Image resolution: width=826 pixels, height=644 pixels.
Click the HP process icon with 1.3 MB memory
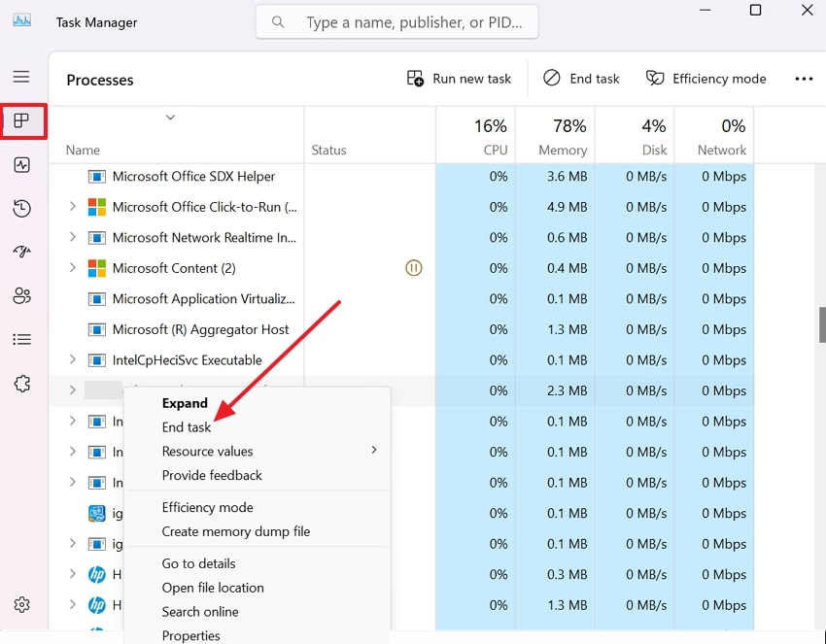tap(97, 605)
